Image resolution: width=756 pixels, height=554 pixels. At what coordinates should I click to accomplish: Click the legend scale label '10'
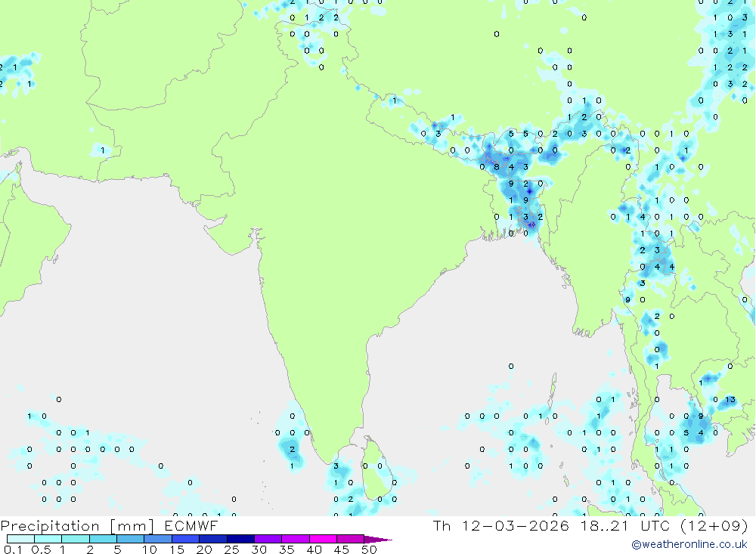point(150,549)
